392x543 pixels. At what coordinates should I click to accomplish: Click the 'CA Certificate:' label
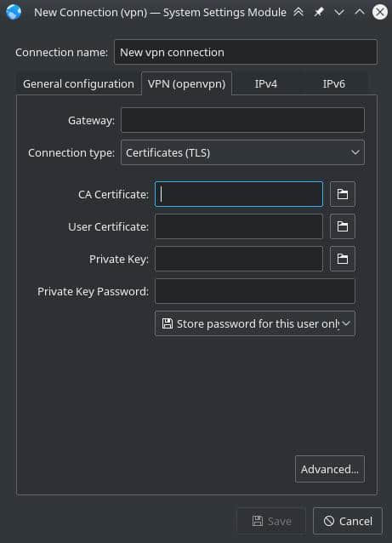[113, 194]
